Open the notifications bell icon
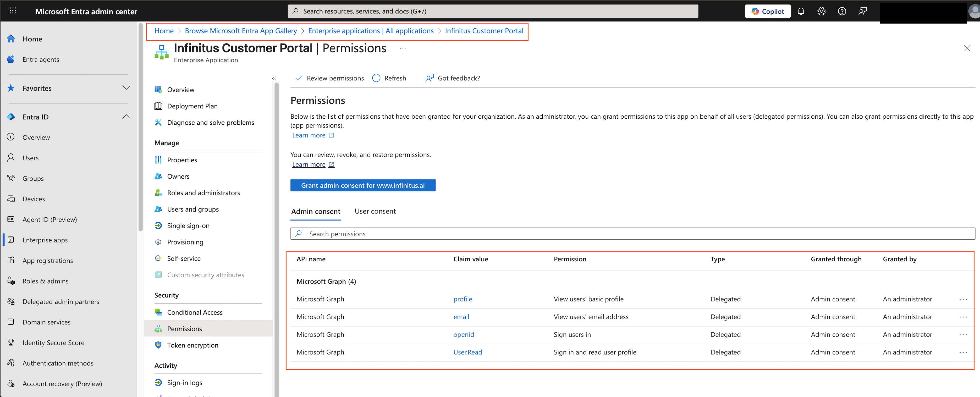The image size is (980, 397). click(801, 12)
